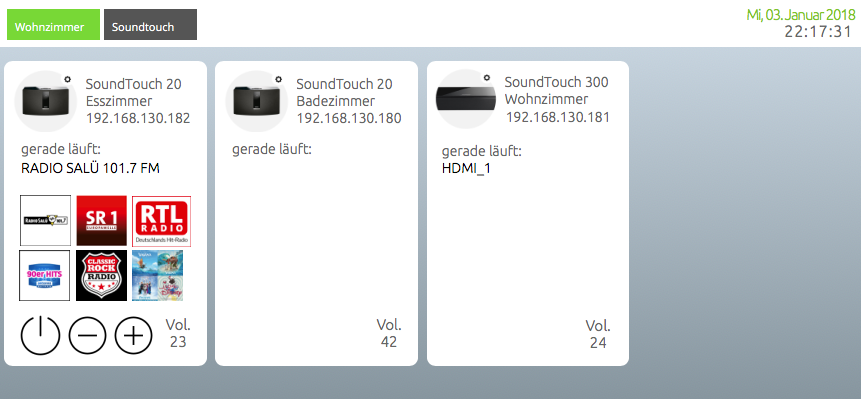The image size is (861, 399).
Task: Open settings gear for Badezimmer speaker
Action: coord(278,79)
